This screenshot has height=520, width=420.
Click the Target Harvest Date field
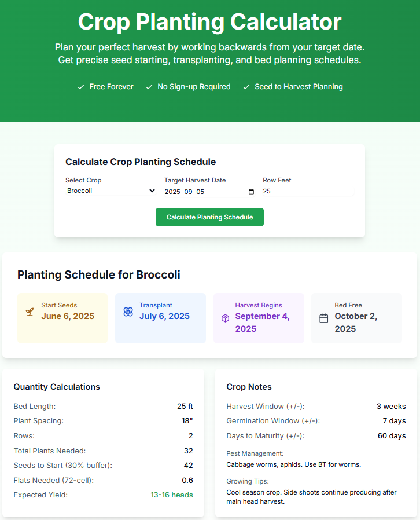tap(209, 192)
